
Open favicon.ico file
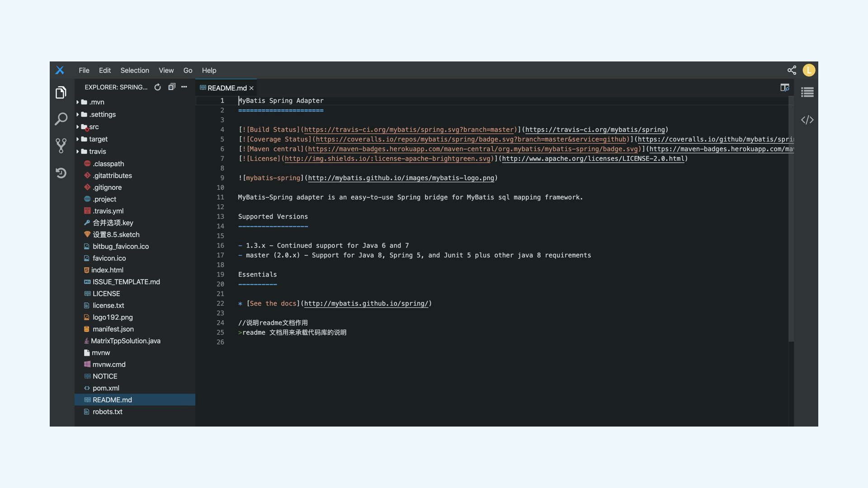click(x=135, y=258)
